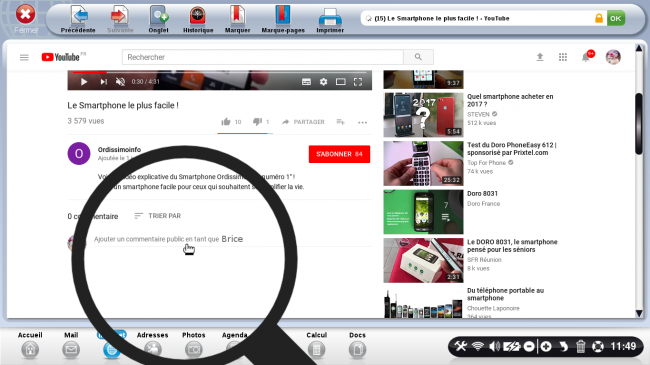This screenshot has width=650, height=365.
Task: Click the "Doro France" channel name
Action: (x=484, y=204)
